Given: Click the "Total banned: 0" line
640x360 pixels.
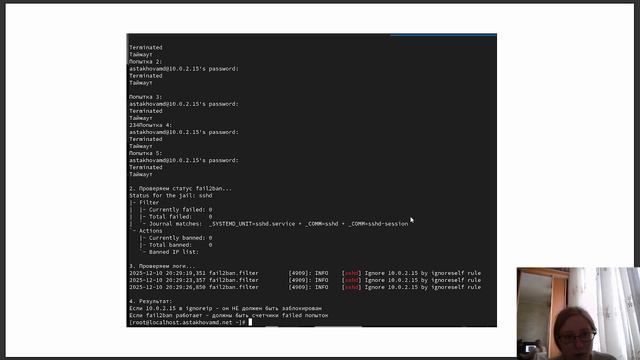Looking at the screenshot, I should (x=176, y=245).
